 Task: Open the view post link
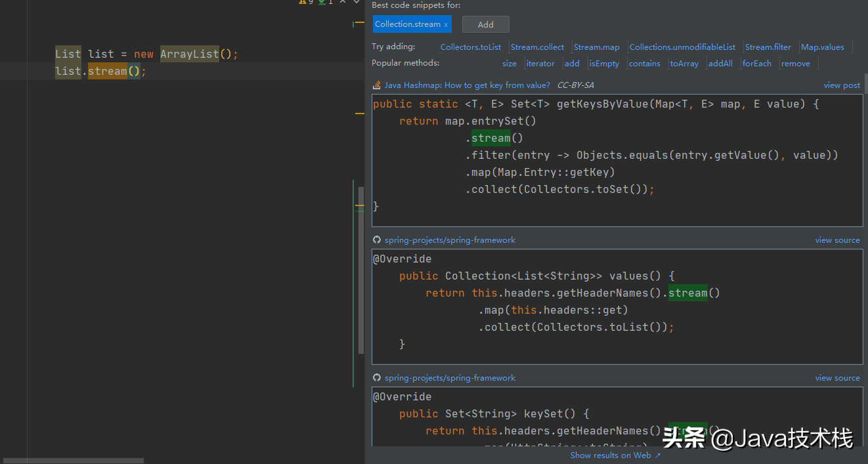(x=842, y=85)
